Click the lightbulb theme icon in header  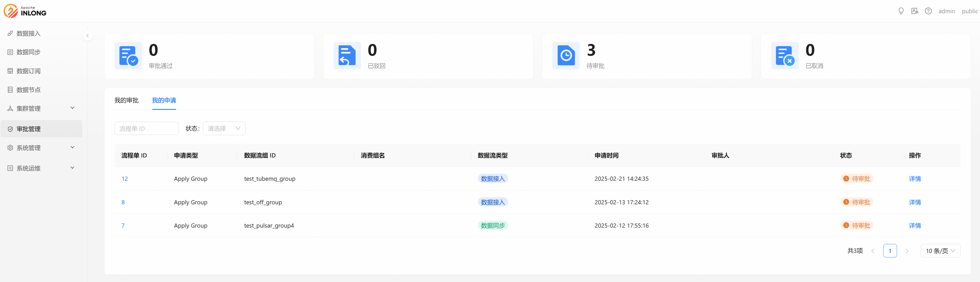[901, 11]
